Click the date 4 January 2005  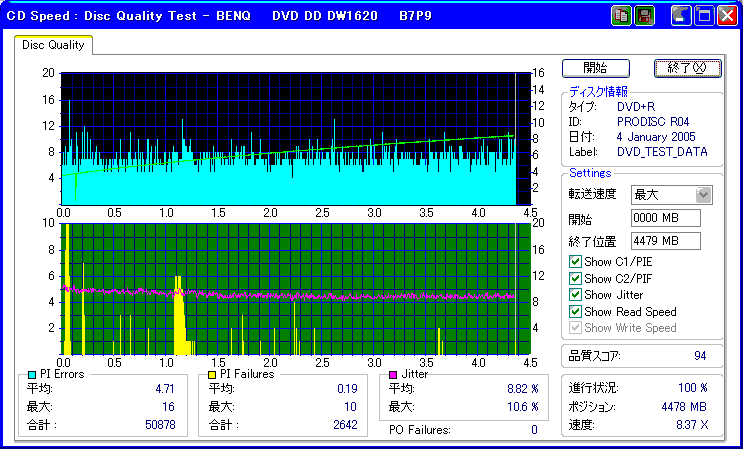coord(656,137)
